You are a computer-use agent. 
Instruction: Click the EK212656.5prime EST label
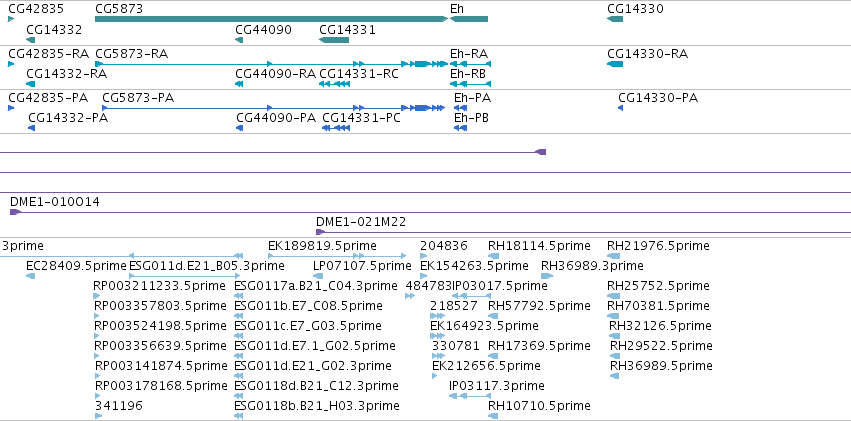click(x=486, y=366)
